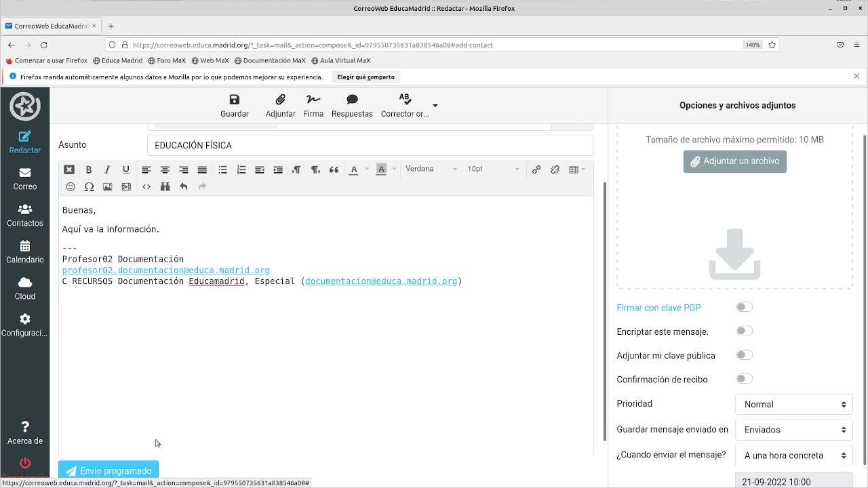868x488 pixels.
Task: Toggle Adjuntar mi clave pública
Action: tap(744, 354)
